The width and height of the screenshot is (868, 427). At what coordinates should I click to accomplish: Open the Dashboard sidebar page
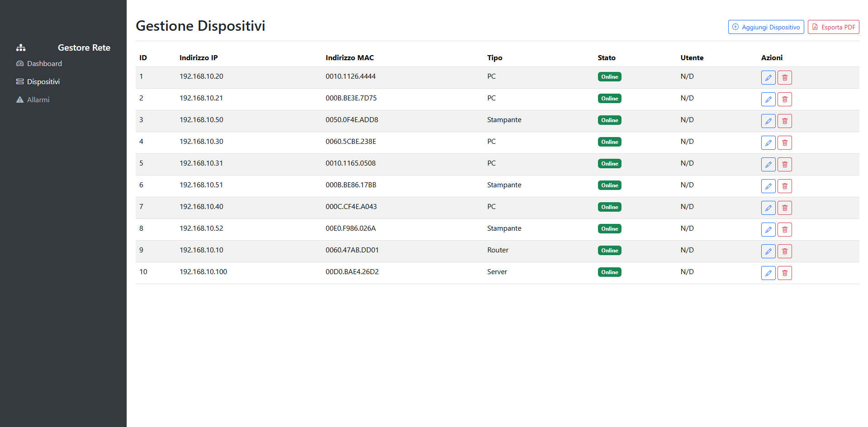point(44,64)
